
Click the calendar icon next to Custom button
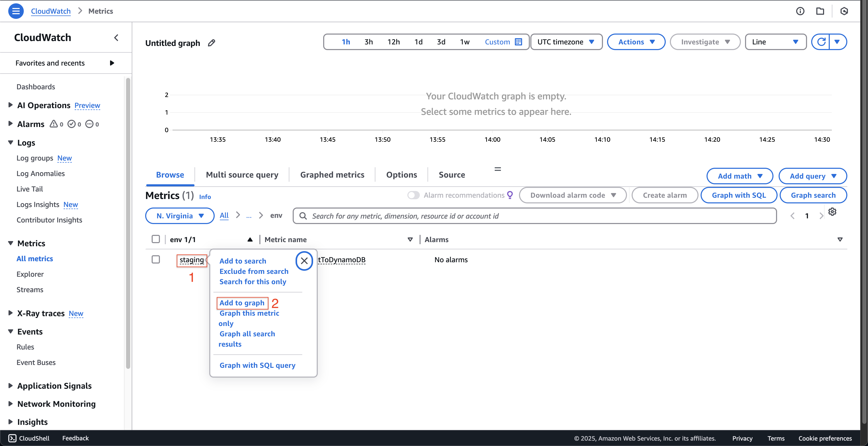[x=518, y=42]
